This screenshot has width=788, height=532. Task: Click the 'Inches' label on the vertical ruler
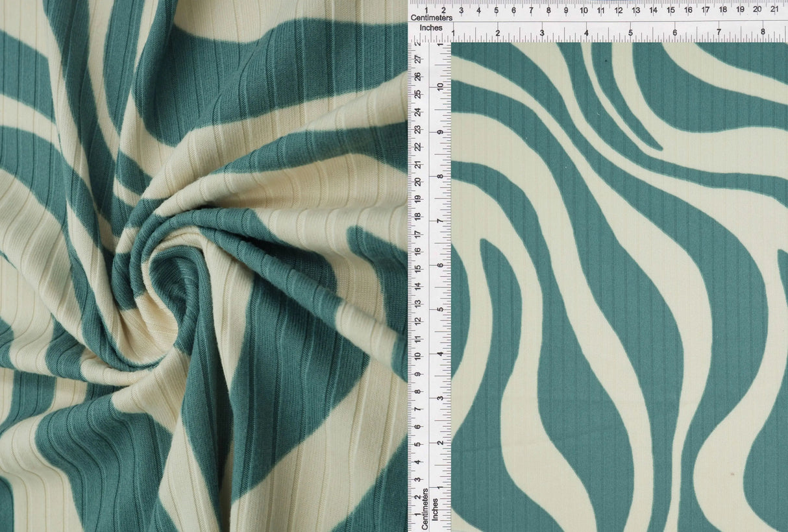point(436,509)
